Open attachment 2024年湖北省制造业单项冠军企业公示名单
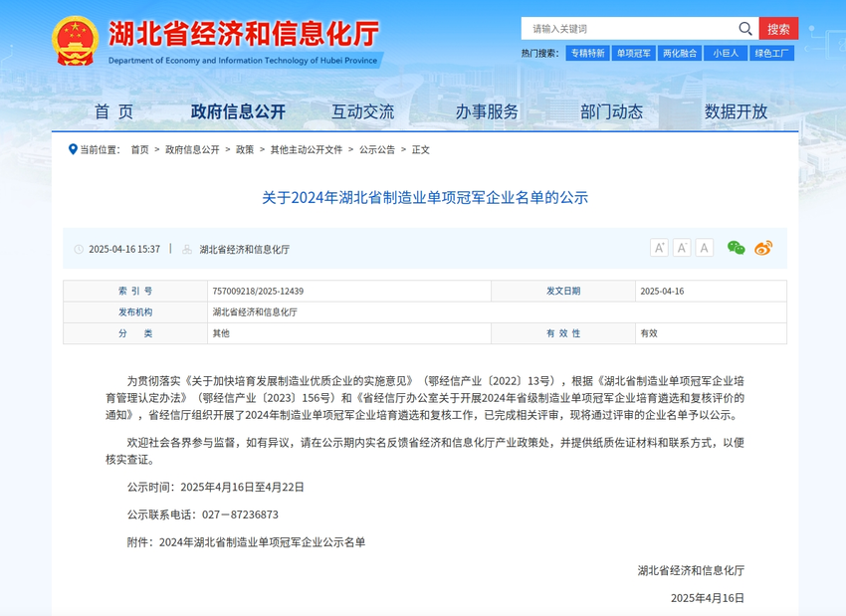This screenshot has height=616, width=846. pos(262,542)
